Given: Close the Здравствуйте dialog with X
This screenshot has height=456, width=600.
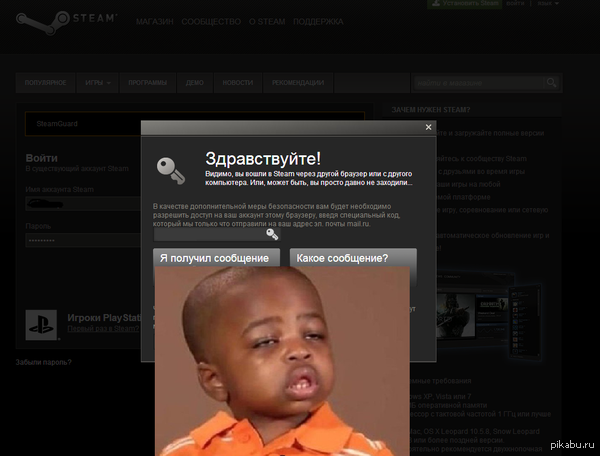Looking at the screenshot, I should pyautogui.click(x=429, y=127).
